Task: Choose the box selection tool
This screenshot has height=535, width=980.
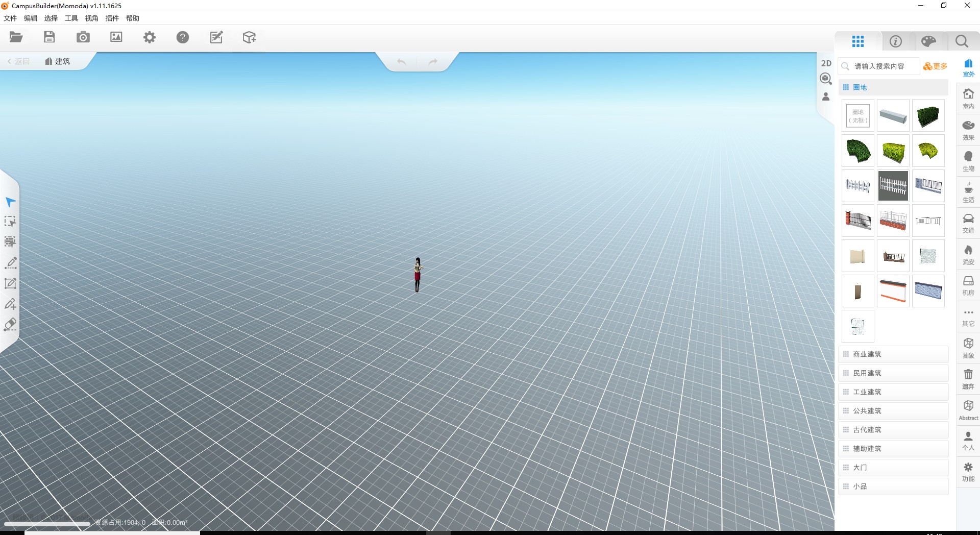Action: click(x=10, y=222)
